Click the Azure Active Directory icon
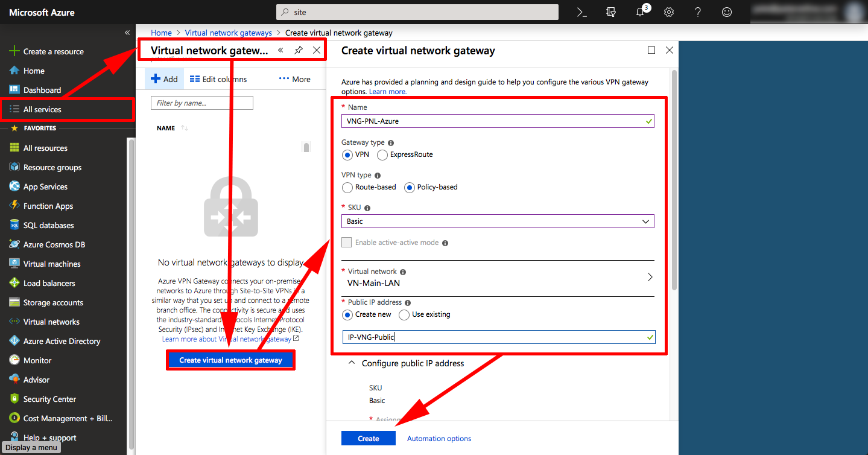The width and height of the screenshot is (868, 455). click(14, 341)
